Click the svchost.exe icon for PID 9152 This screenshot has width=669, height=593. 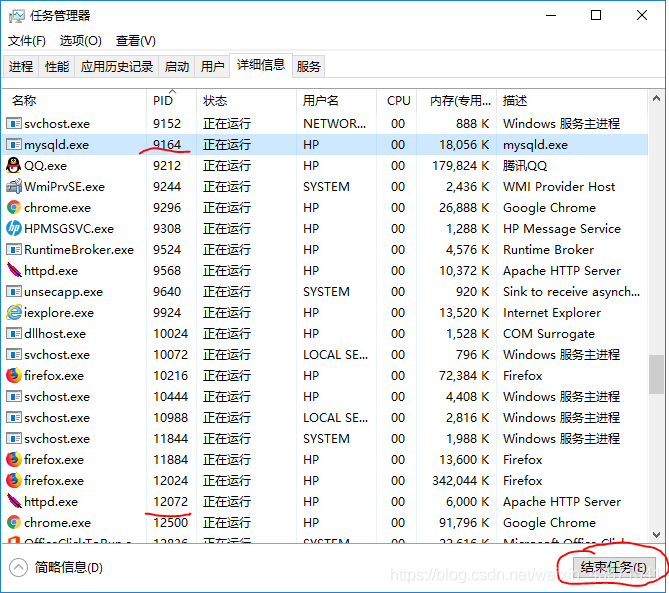click(x=14, y=124)
